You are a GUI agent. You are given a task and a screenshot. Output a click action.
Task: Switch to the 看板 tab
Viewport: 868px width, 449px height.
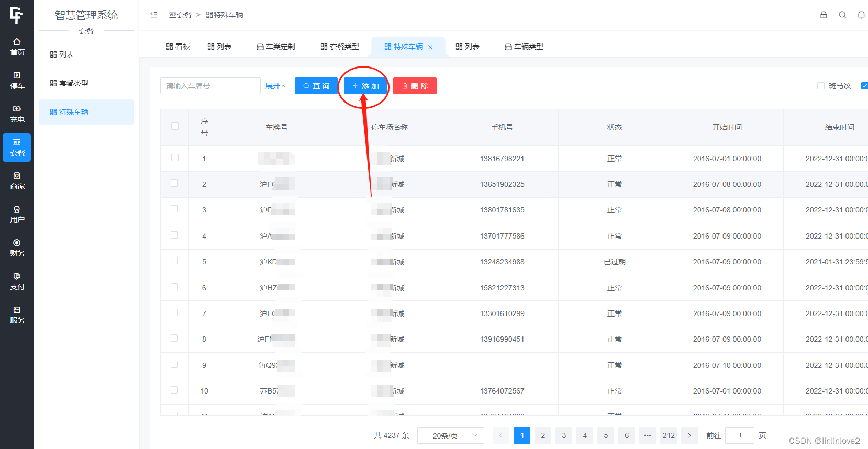(178, 47)
